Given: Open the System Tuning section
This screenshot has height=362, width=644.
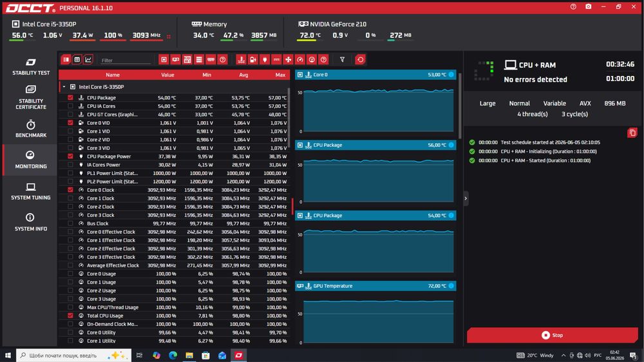Looking at the screenshot, I should point(31,191).
